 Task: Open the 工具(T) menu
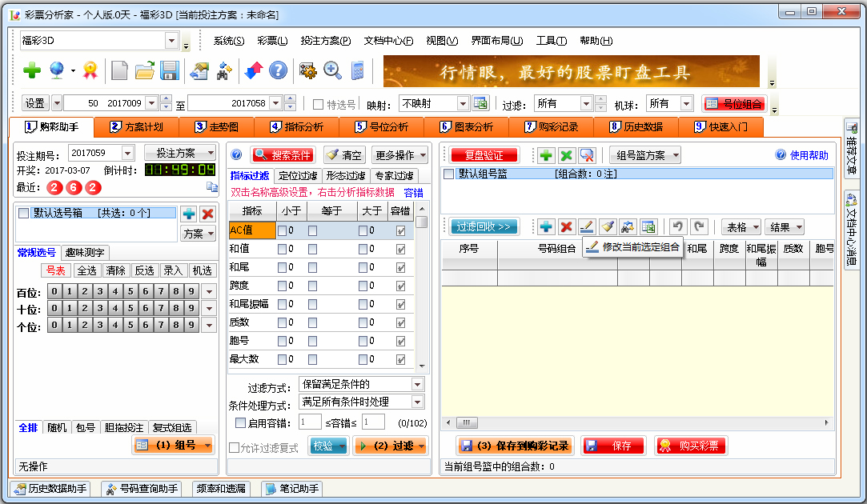[x=552, y=40]
